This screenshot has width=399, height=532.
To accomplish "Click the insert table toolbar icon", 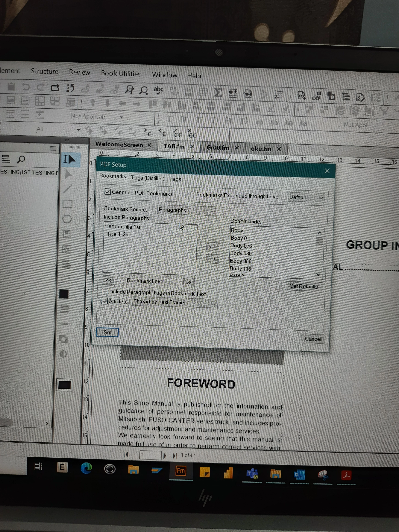I will 203,92.
